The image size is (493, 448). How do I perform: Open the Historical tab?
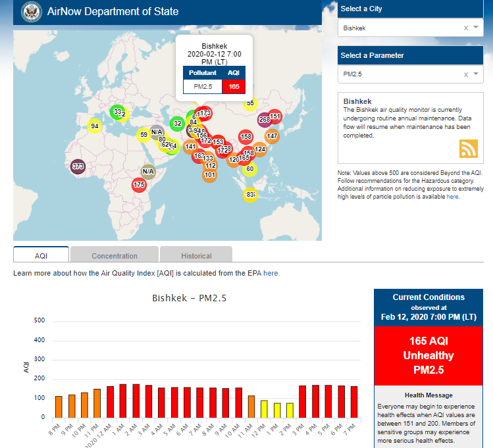click(x=196, y=256)
